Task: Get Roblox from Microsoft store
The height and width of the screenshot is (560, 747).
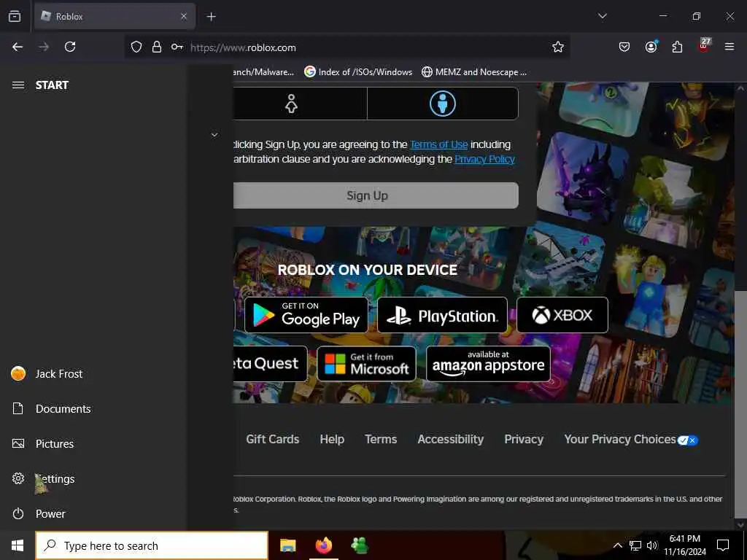Action: (366, 364)
